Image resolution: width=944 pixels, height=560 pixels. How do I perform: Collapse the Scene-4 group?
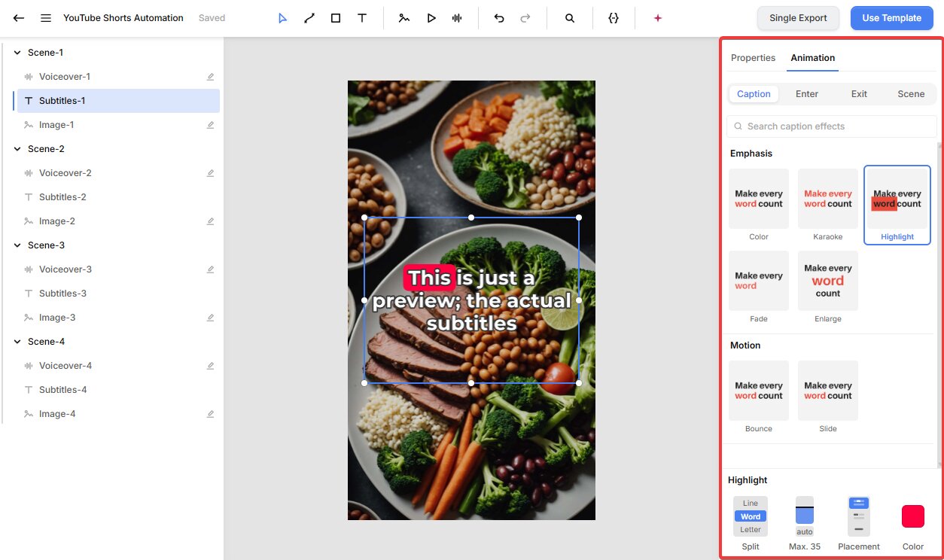[x=17, y=342]
